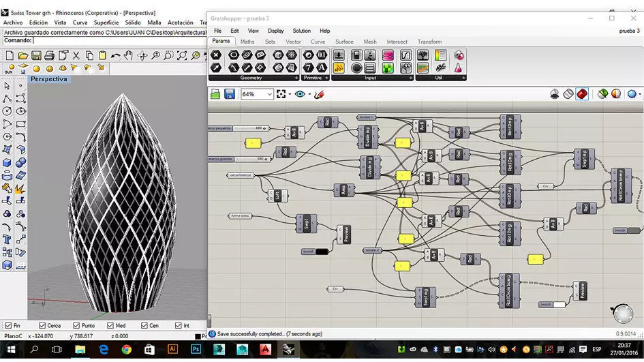Toggle Punto object snap checkbox
Screen dimensions: 644x362
pyautogui.click(x=76, y=325)
